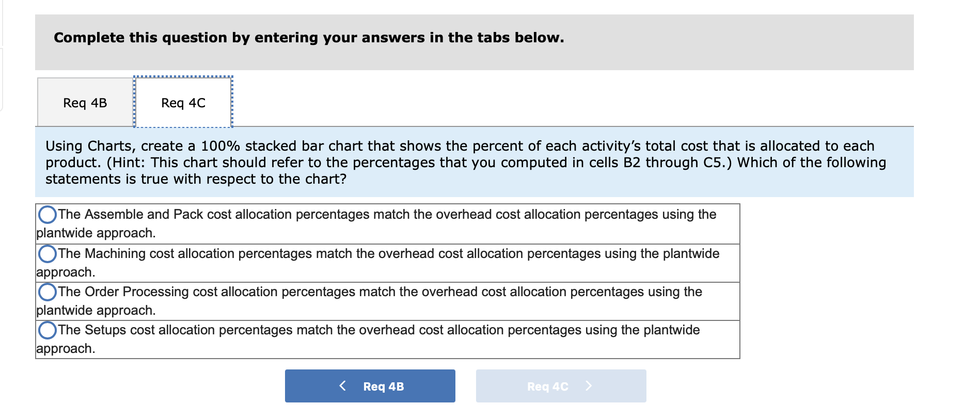Screen dimensions: 980x420
Task: Switch to the Req 4B tab
Action: point(84,102)
